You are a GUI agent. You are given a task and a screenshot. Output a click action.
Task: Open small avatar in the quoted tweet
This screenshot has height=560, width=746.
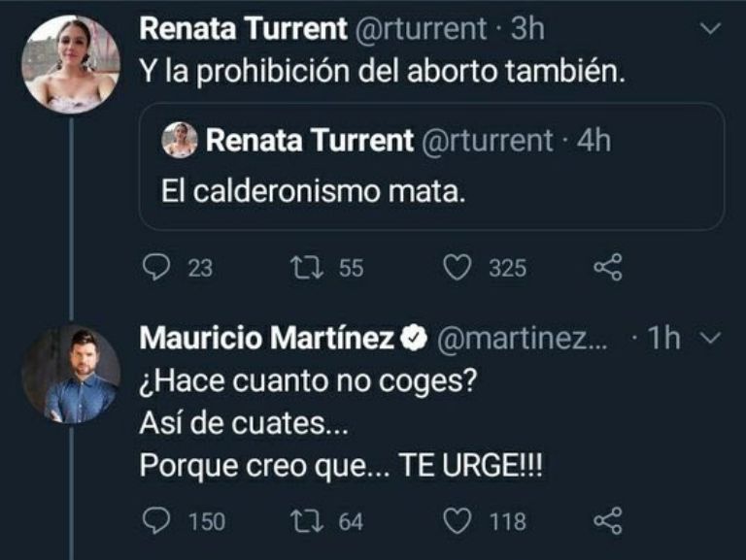click(x=180, y=141)
